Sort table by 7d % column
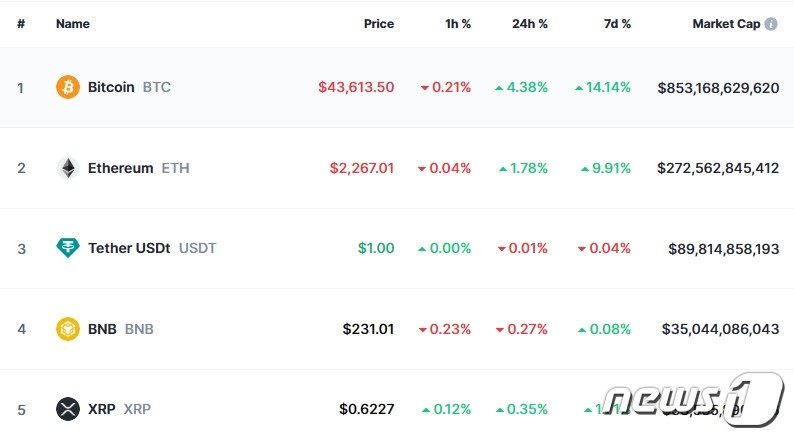This screenshot has width=794, height=439. [615, 24]
